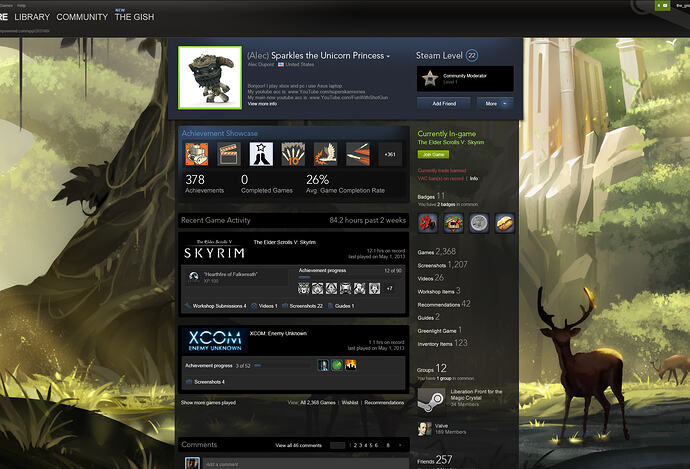690x469 pixels.
Task: Click the Skyrim achievement progress bar
Action: [x=350, y=277]
